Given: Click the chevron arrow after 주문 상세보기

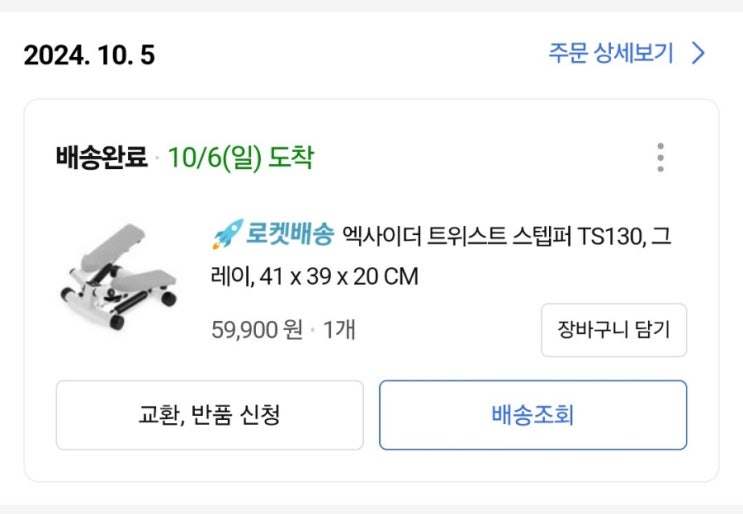Looking at the screenshot, I should [x=698, y=53].
